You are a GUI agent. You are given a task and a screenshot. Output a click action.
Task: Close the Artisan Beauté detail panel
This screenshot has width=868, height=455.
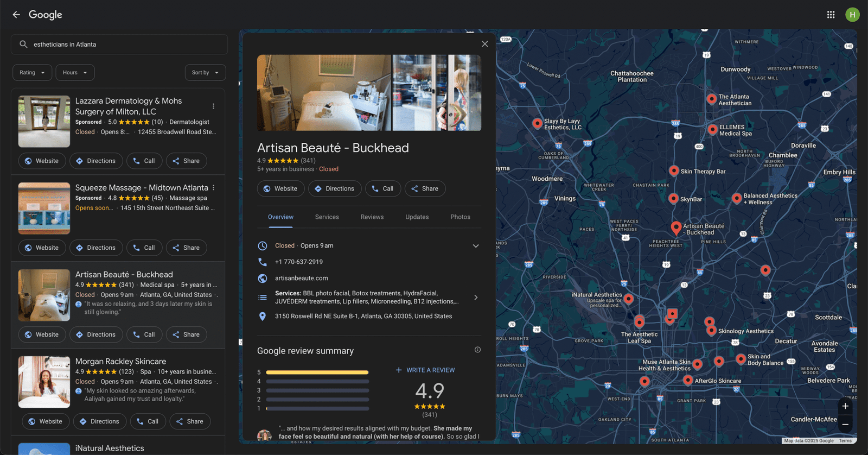(484, 44)
